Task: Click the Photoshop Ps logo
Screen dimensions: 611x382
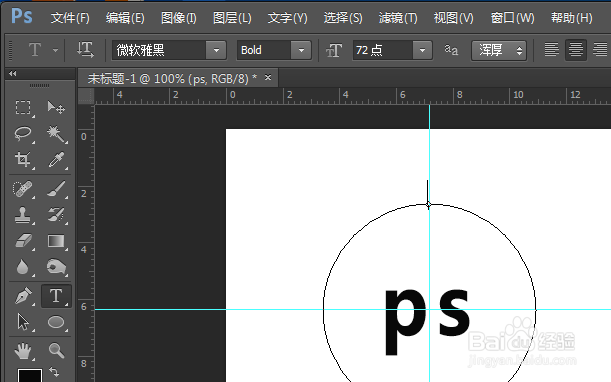Action: 22,16
